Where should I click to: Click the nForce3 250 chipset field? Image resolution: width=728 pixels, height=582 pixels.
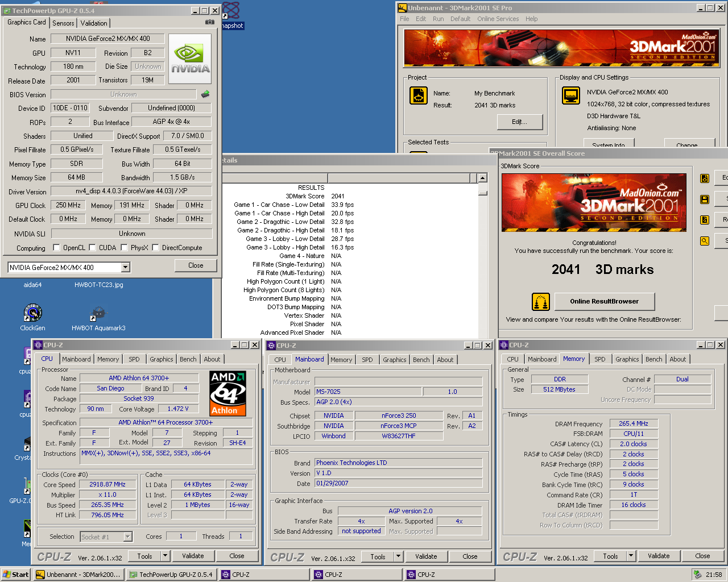(399, 415)
